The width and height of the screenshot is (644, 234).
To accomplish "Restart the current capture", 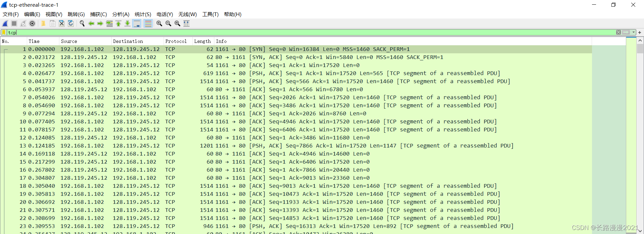I will [x=23, y=23].
